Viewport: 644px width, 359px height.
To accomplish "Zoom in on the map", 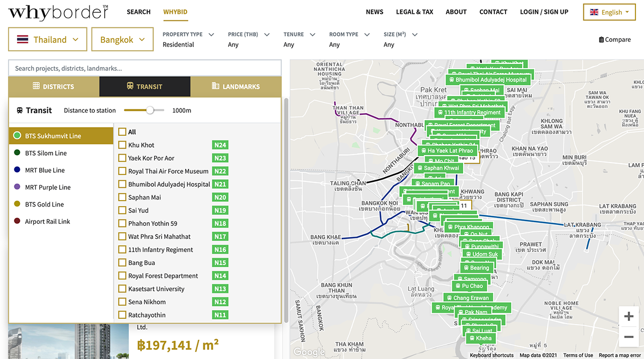I will click(628, 317).
